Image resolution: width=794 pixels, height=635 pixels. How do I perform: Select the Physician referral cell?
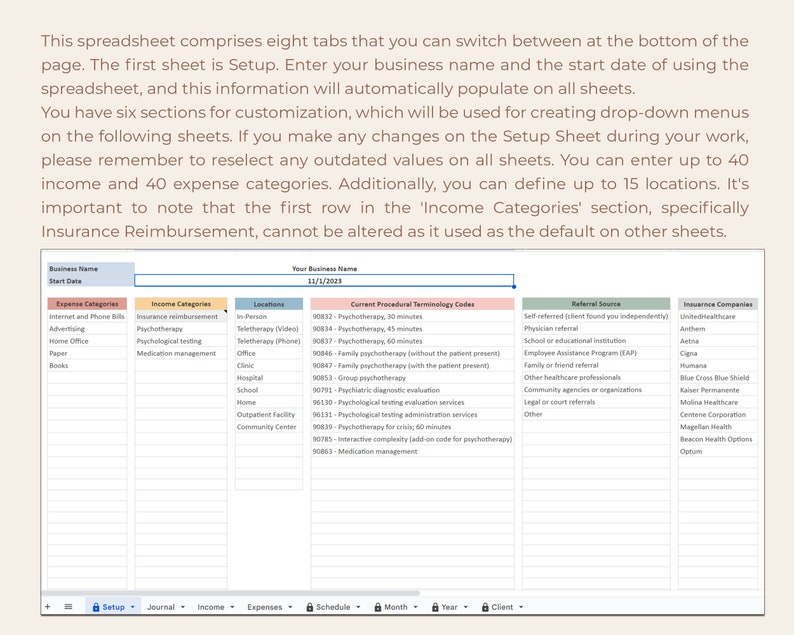pos(596,328)
